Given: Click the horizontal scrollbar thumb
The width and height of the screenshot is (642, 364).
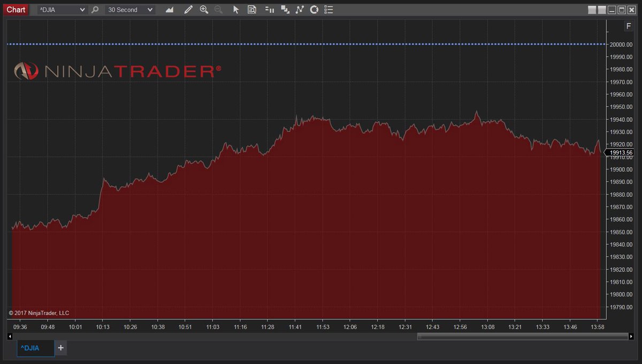Looking at the screenshot, I should tap(522, 336).
